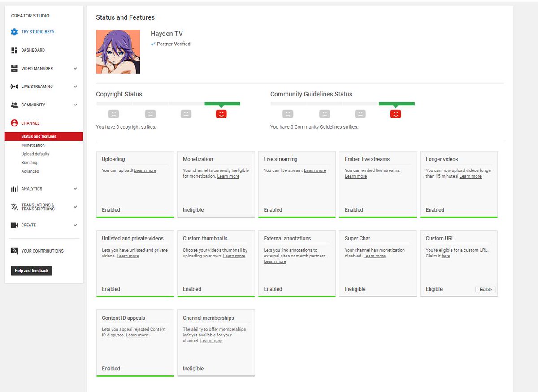Click Learn more in the Monetization card
Screen dimensions: 538x392
tap(228, 176)
